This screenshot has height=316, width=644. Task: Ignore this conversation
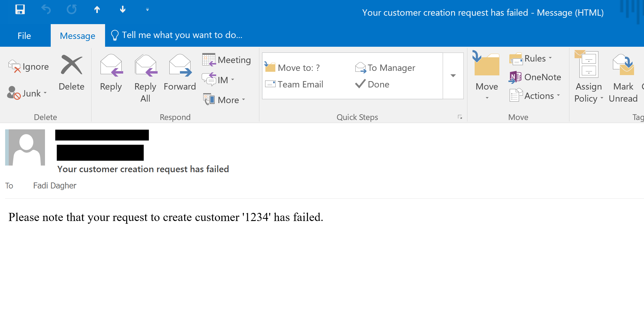pyautogui.click(x=29, y=67)
